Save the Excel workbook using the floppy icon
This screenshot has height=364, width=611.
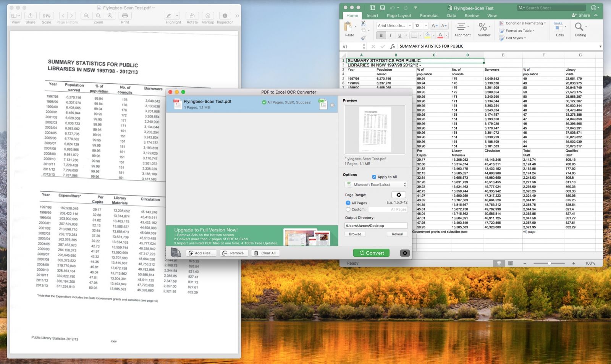point(382,8)
